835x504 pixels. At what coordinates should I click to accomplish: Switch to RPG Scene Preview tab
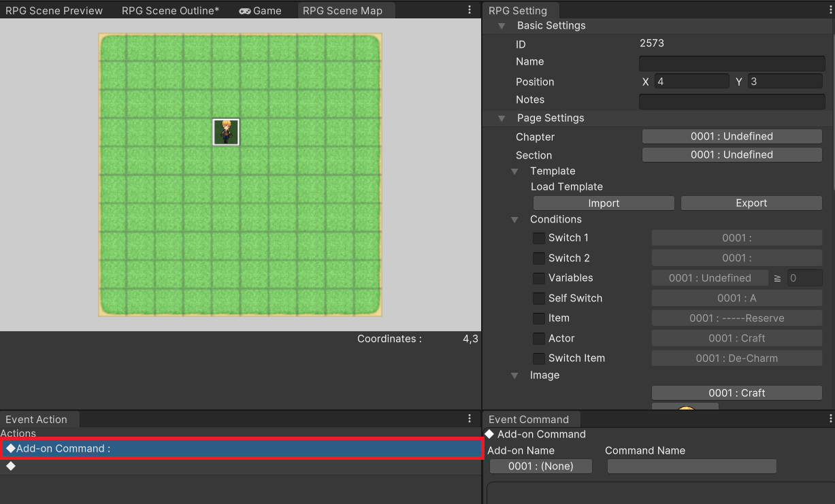click(x=54, y=11)
